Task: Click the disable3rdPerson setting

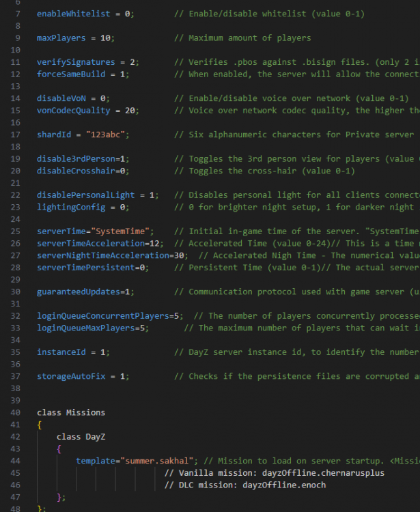Action: [x=76, y=158]
